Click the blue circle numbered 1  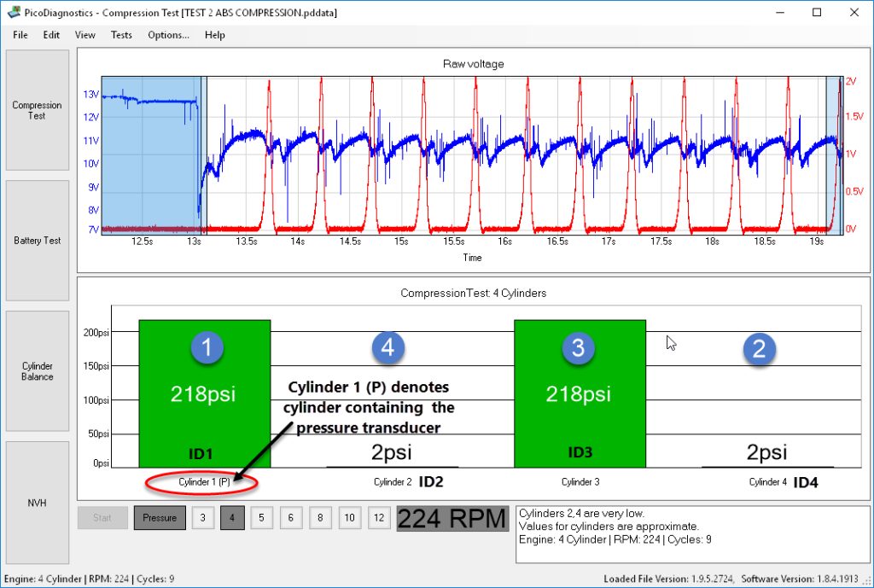pyautogui.click(x=207, y=347)
